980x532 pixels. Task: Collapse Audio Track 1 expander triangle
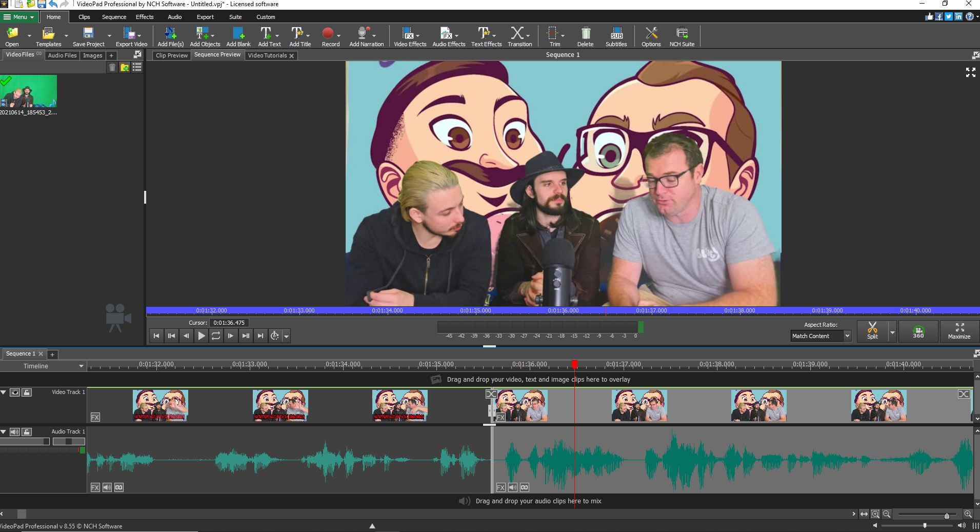click(x=4, y=431)
